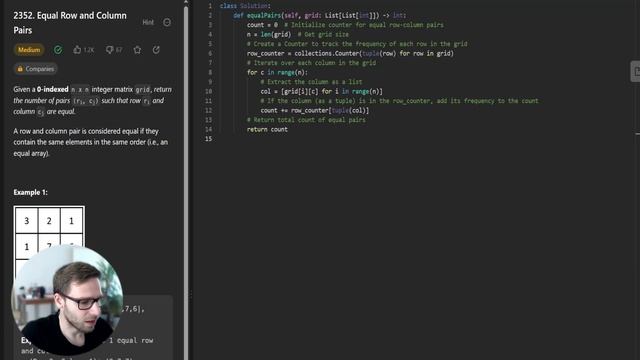Click the comment '# Return total count of equal pairs'
This screenshot has height=360, width=640.
tap(306, 120)
